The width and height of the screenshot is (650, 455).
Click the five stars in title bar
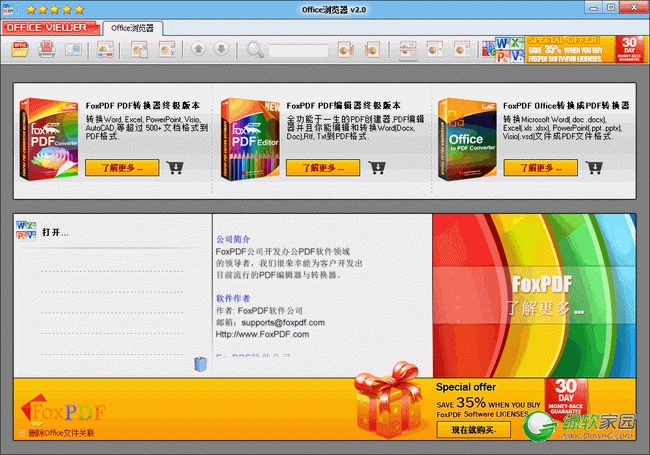55,9
